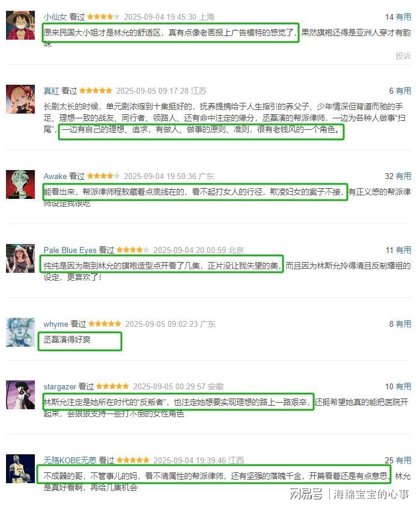Open 真紅 username link
The image size is (420, 506).
(x=51, y=91)
